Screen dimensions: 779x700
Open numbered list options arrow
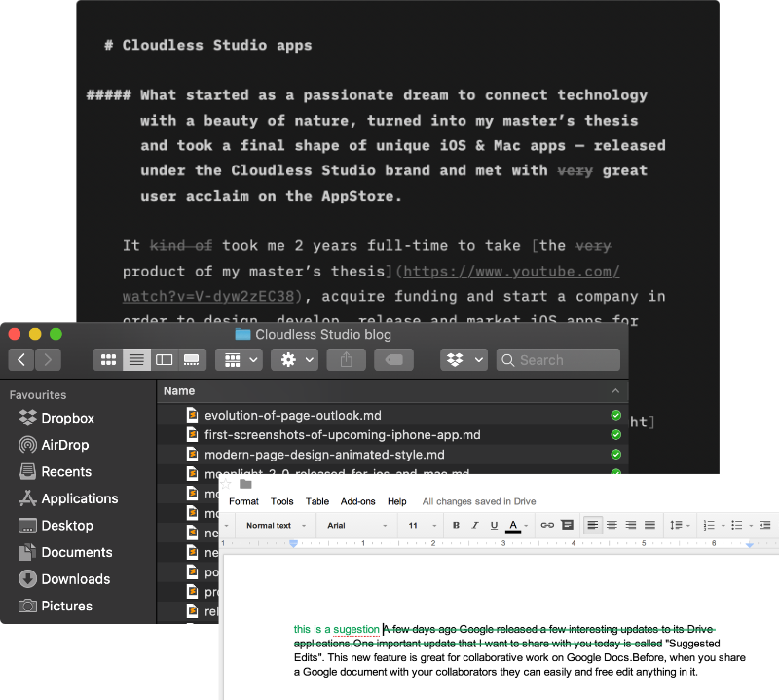click(x=723, y=526)
